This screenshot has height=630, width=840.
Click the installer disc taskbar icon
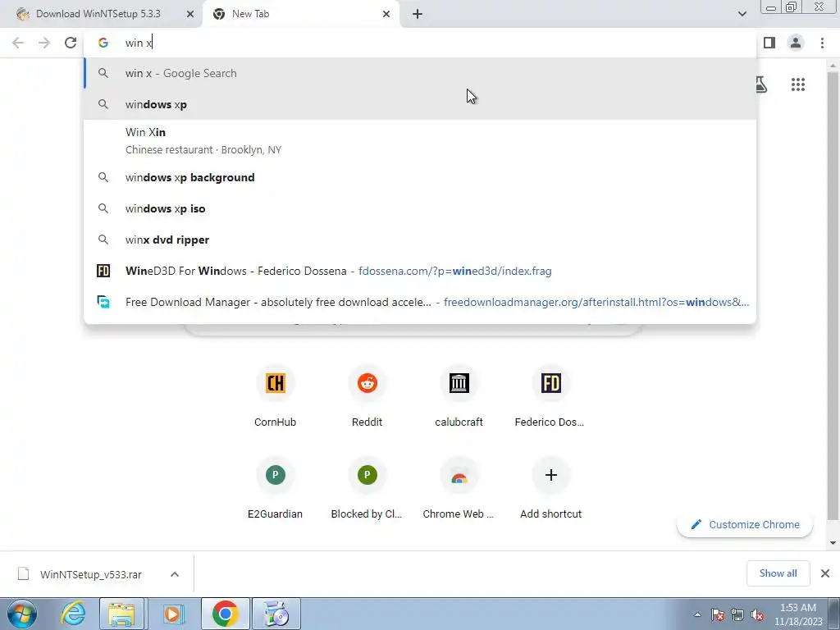pyautogui.click(x=276, y=614)
